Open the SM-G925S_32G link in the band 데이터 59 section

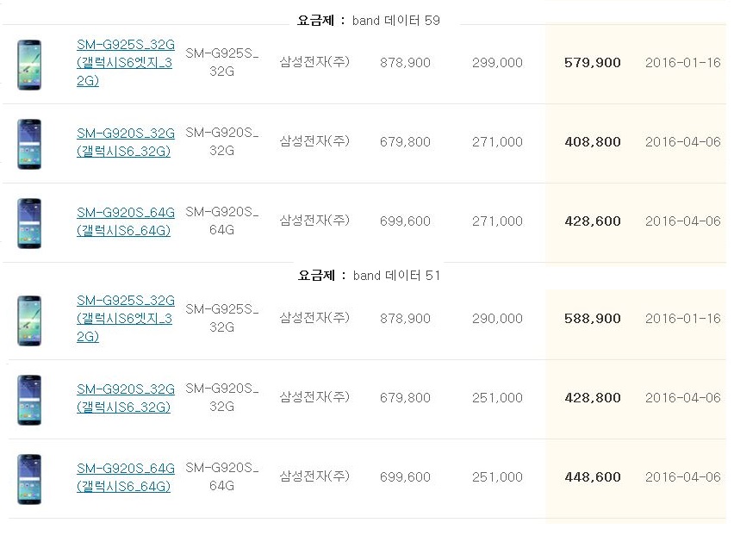[125, 63]
